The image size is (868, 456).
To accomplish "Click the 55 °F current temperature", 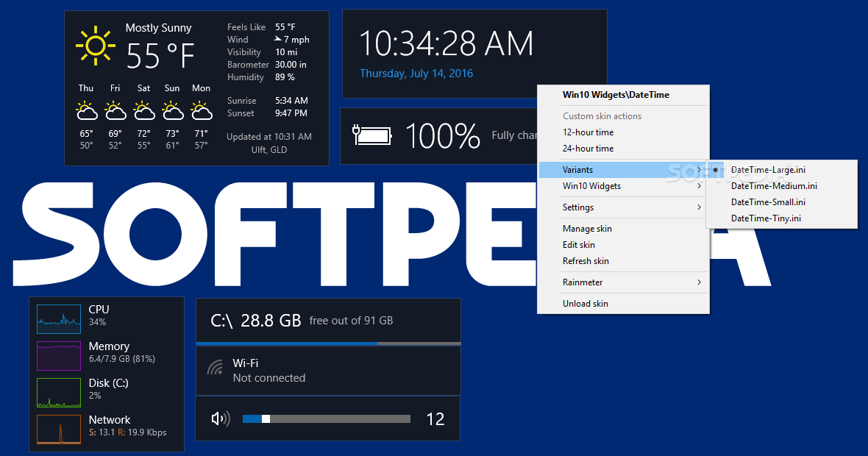I will [160, 56].
